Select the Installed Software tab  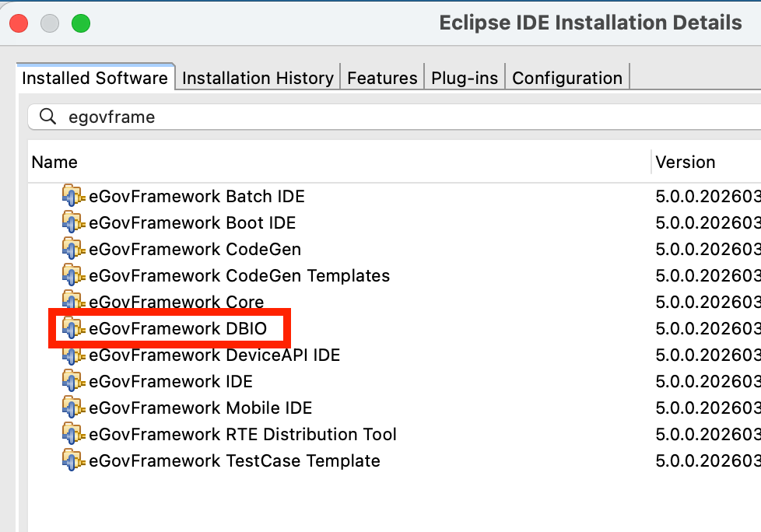tap(95, 79)
